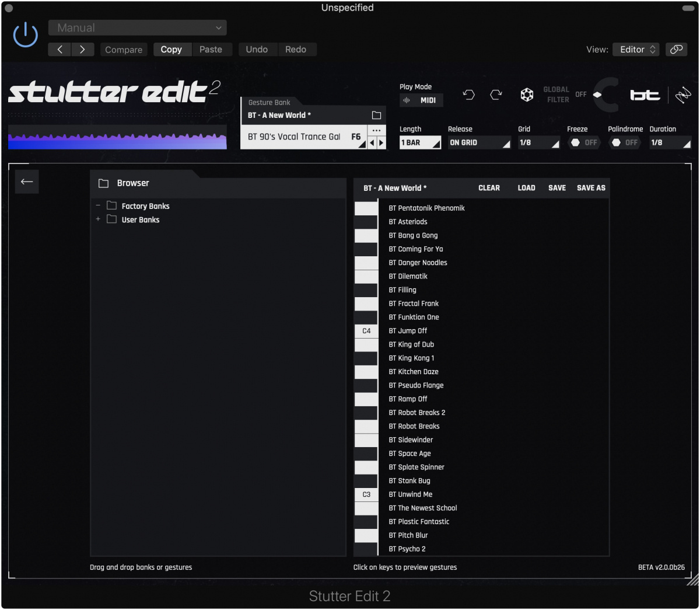The width and height of the screenshot is (700, 610).
Task: Click the CLEAR button in the bank panel
Action: [x=489, y=187]
